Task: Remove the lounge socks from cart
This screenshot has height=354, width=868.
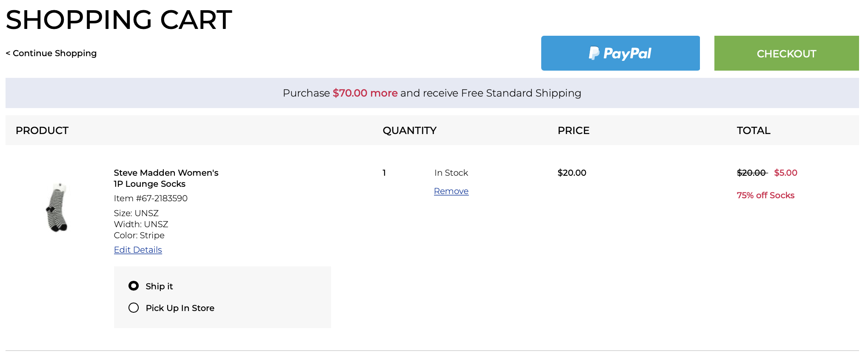Action: (x=451, y=191)
